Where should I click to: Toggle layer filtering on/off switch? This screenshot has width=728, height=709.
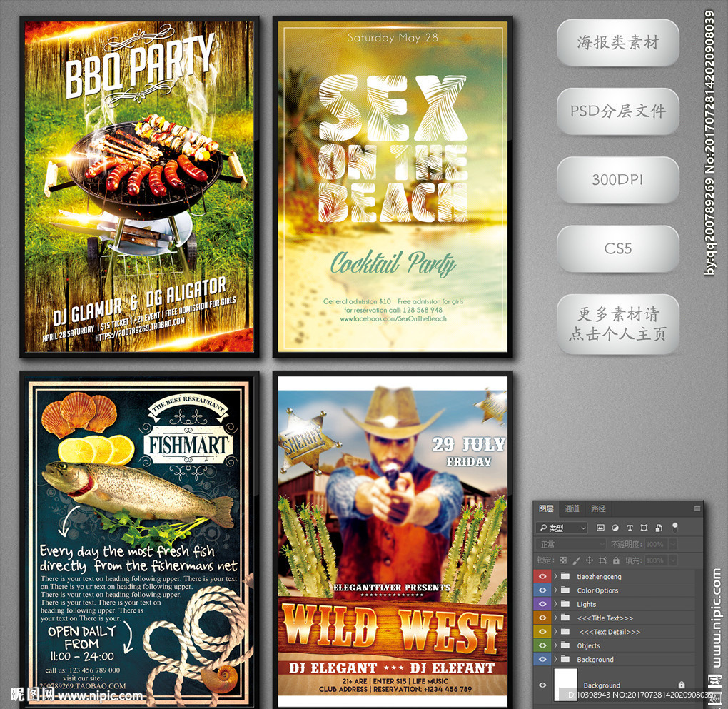tap(675, 527)
